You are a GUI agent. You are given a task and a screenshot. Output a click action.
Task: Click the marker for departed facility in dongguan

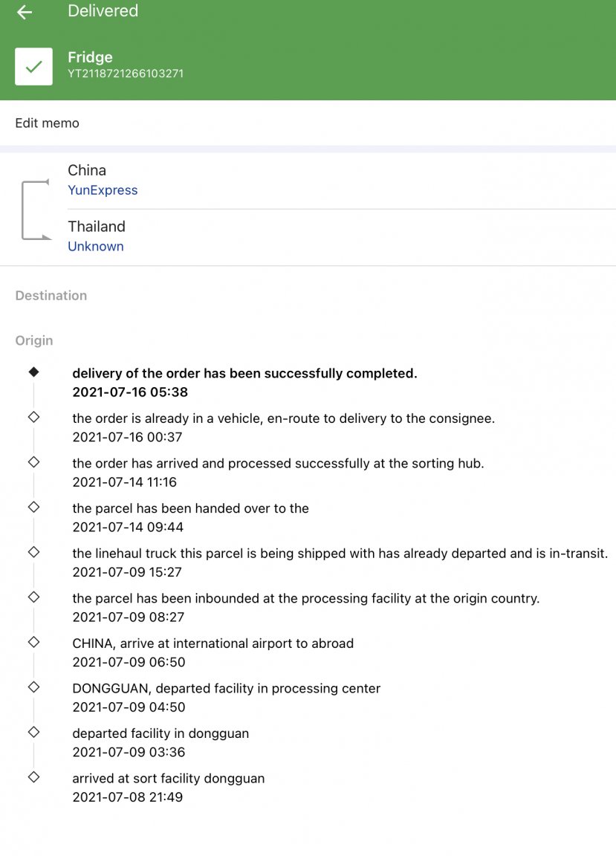click(33, 732)
